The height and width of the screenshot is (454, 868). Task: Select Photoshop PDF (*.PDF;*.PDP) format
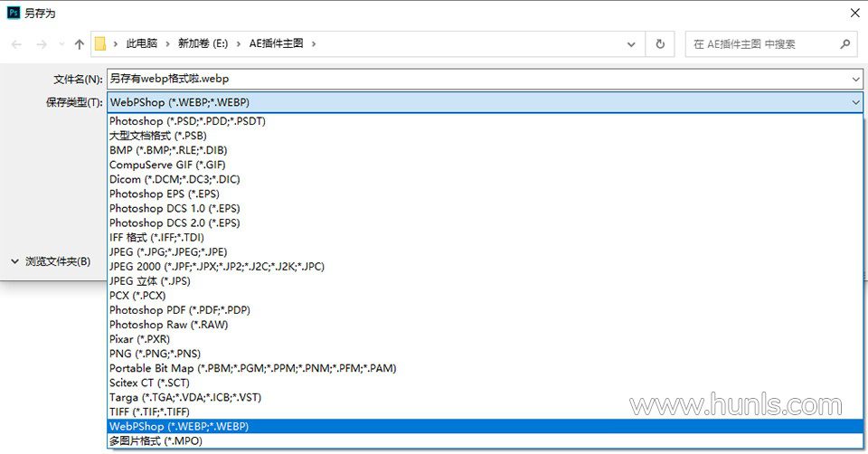tap(485, 310)
